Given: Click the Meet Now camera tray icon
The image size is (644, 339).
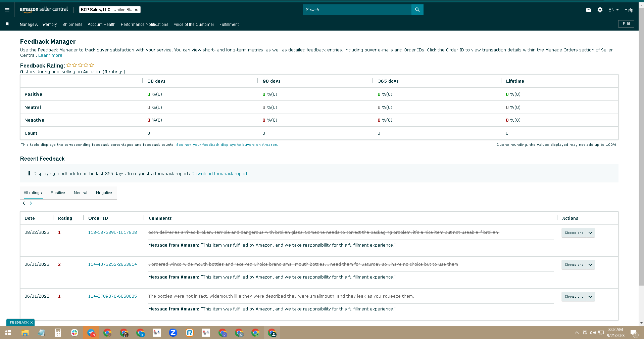Looking at the screenshot, I should click(x=585, y=333).
